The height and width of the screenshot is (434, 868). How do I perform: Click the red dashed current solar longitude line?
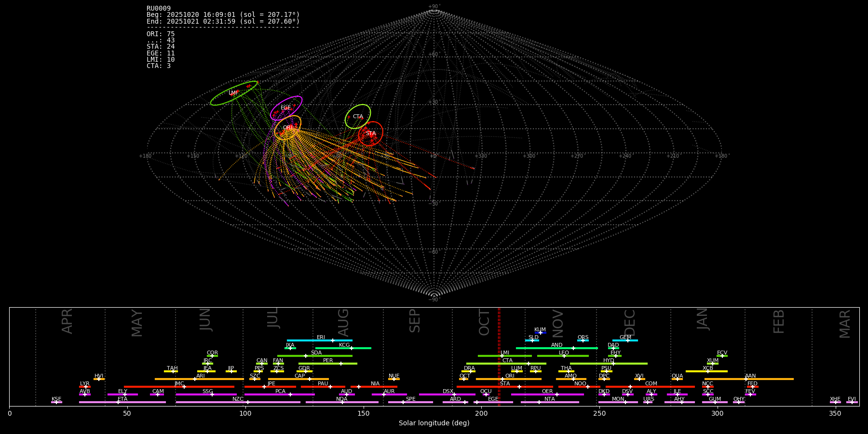[x=499, y=357]
